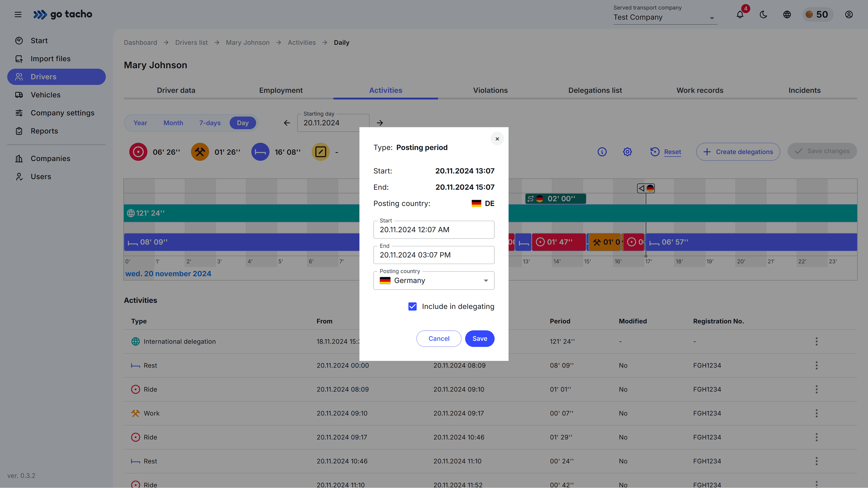
Task: Switch to the Delegations list tab
Action: pyautogui.click(x=595, y=90)
